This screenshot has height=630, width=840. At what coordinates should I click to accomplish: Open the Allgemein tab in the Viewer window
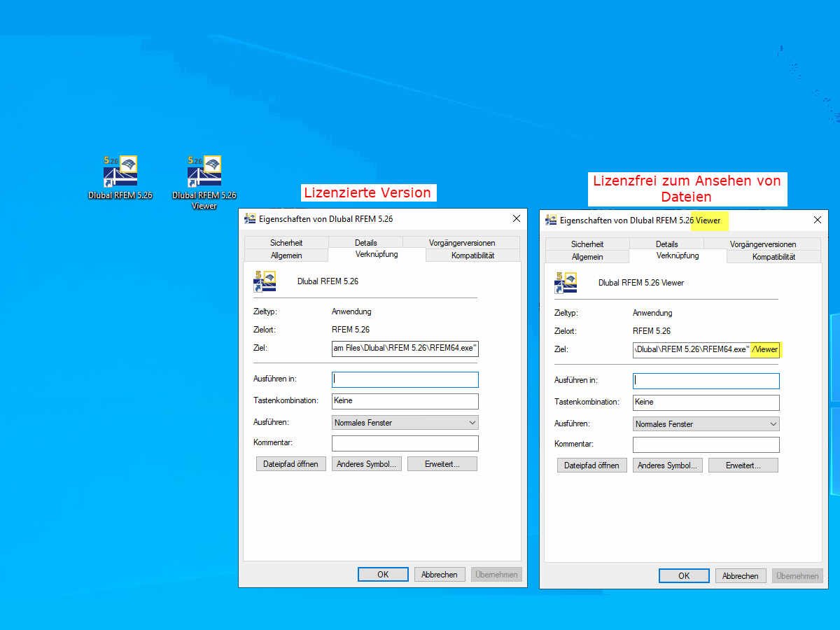(x=587, y=257)
